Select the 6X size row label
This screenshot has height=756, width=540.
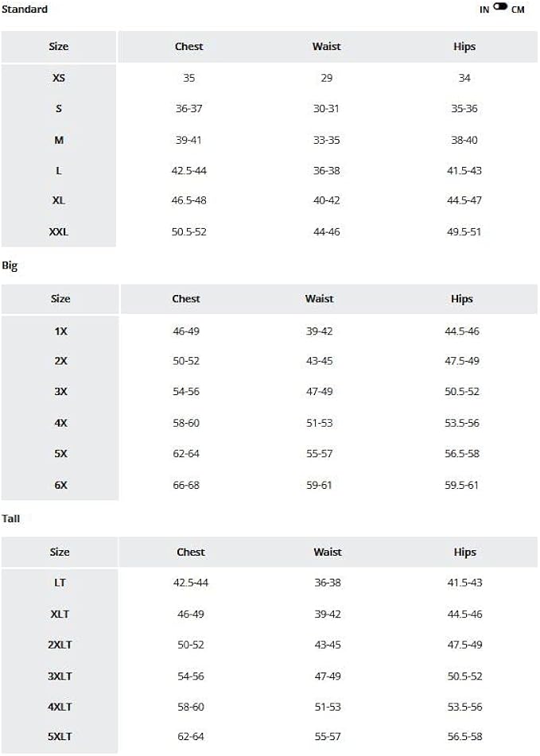60,485
